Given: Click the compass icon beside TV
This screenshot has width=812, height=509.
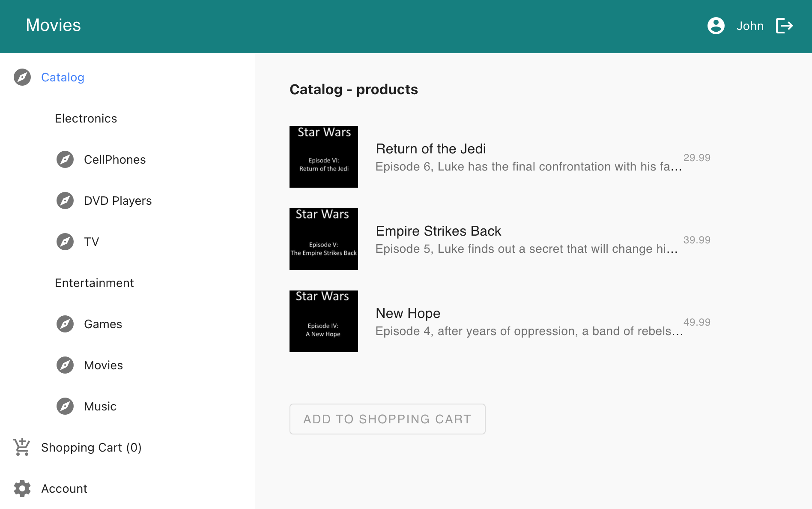Looking at the screenshot, I should (65, 242).
